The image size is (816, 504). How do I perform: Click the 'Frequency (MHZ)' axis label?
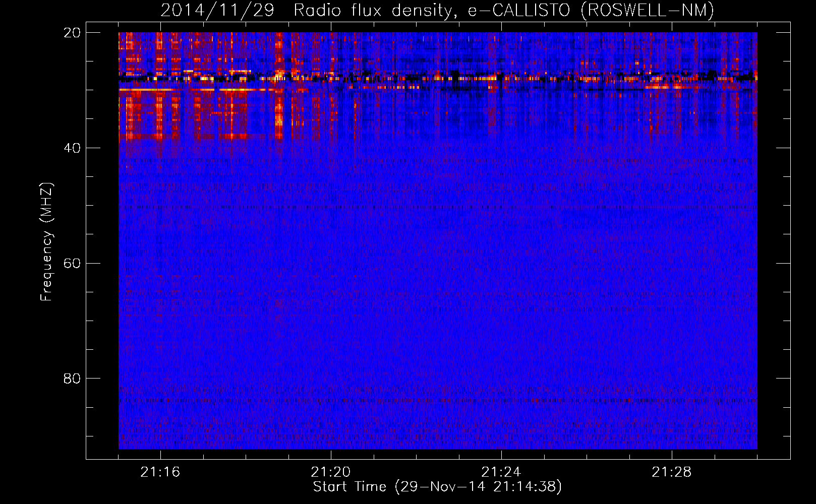(x=46, y=242)
